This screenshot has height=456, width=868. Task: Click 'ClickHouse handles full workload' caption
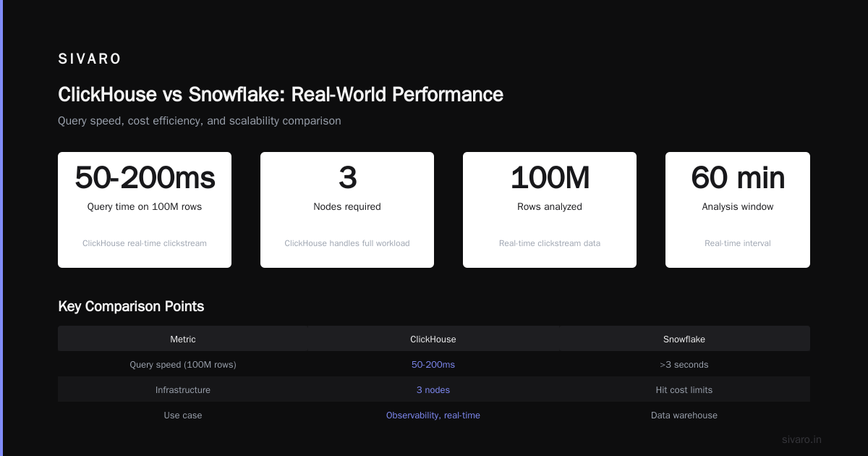[347, 243]
